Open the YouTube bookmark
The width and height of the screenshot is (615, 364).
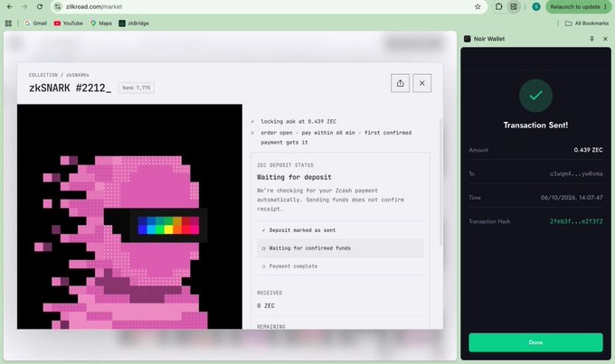point(68,23)
